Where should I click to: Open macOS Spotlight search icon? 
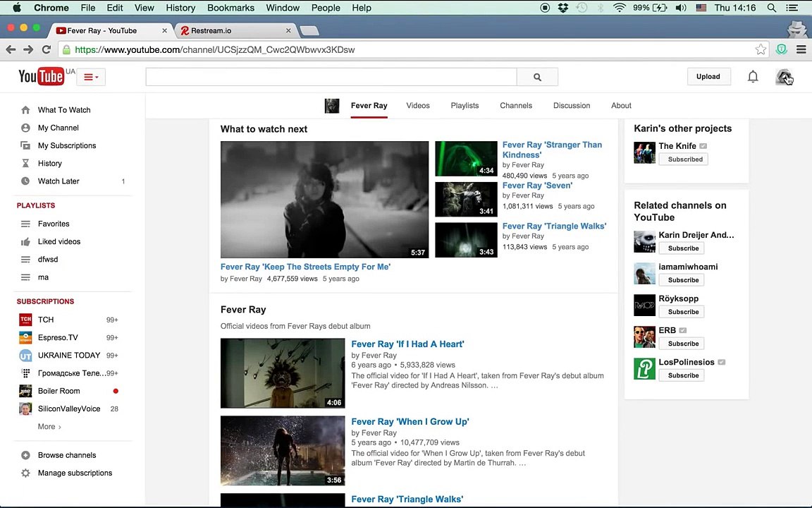(772, 8)
